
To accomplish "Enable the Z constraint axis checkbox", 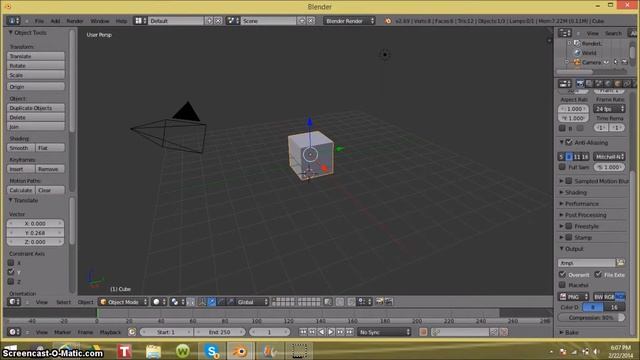I will point(11,281).
